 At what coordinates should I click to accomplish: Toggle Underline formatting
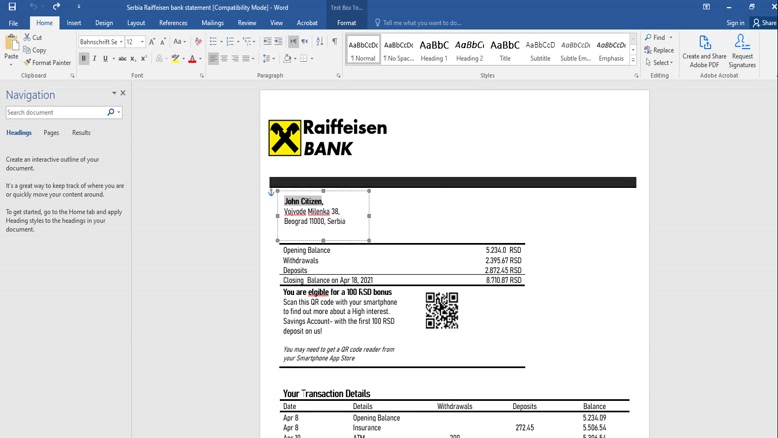click(106, 59)
